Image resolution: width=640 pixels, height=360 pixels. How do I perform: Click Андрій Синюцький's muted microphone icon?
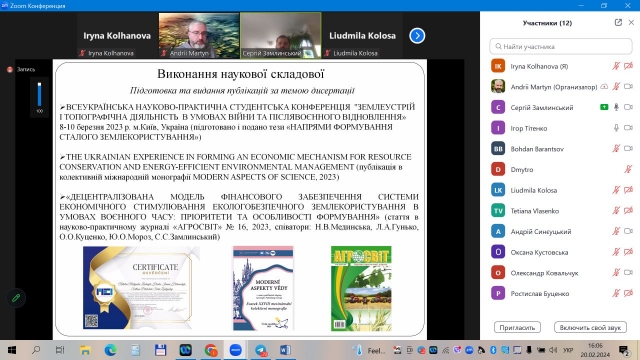[616, 231]
